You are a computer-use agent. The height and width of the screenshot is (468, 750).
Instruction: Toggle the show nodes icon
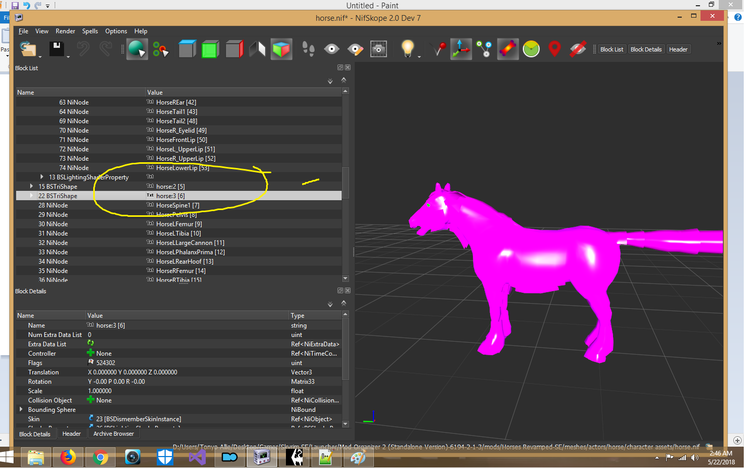click(x=484, y=49)
